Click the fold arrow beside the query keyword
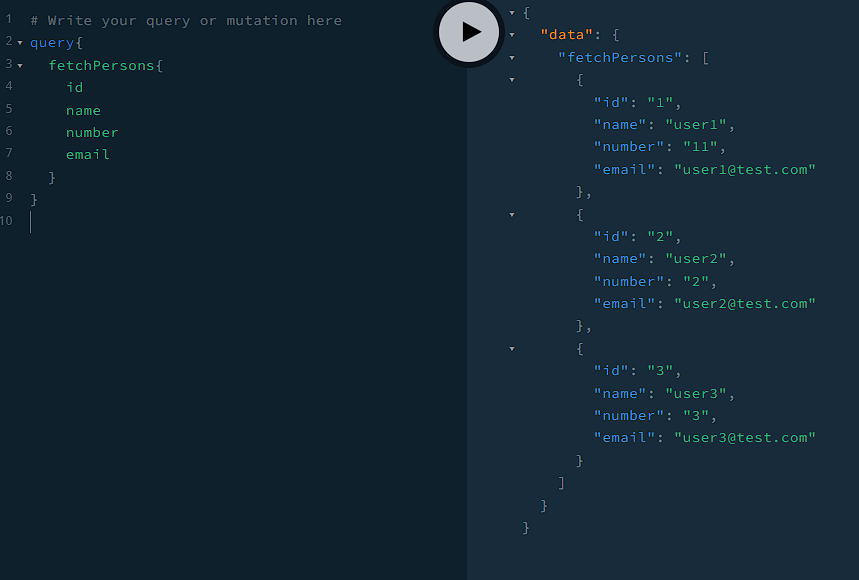The width and height of the screenshot is (859, 580). 19,42
